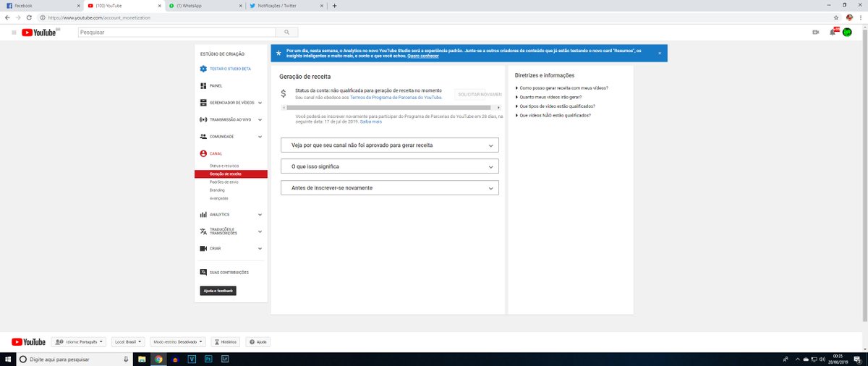Open the Branding sidebar item

coord(217,190)
